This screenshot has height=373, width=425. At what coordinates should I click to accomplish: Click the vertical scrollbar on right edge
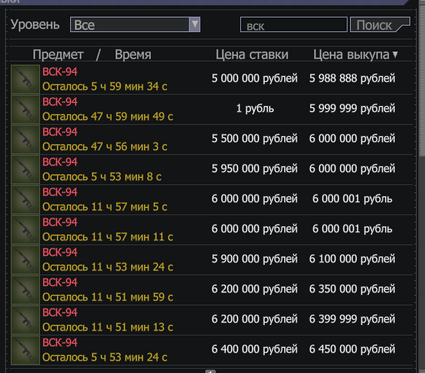pyautogui.click(x=421, y=187)
